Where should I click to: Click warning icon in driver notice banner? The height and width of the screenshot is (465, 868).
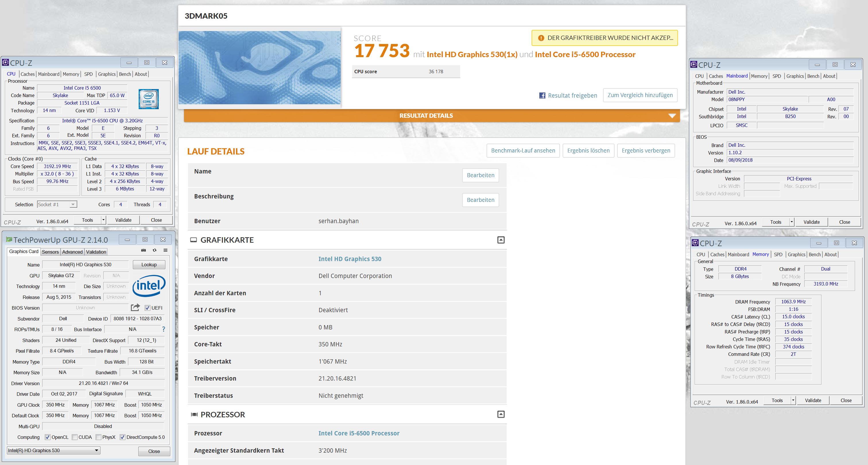point(541,38)
